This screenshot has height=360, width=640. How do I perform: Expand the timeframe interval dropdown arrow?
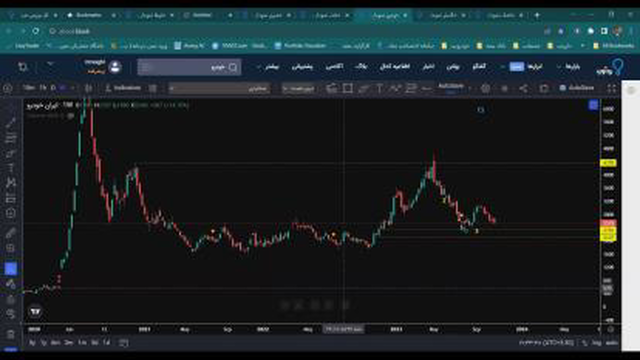(72, 88)
